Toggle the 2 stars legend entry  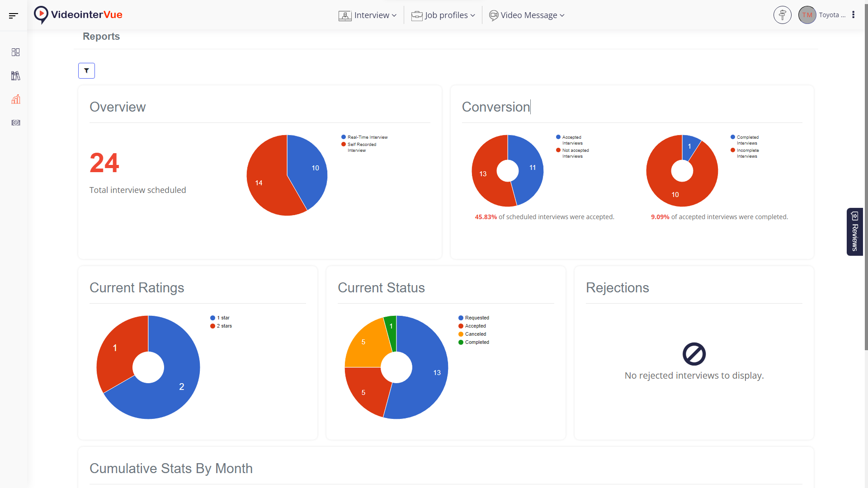221,326
